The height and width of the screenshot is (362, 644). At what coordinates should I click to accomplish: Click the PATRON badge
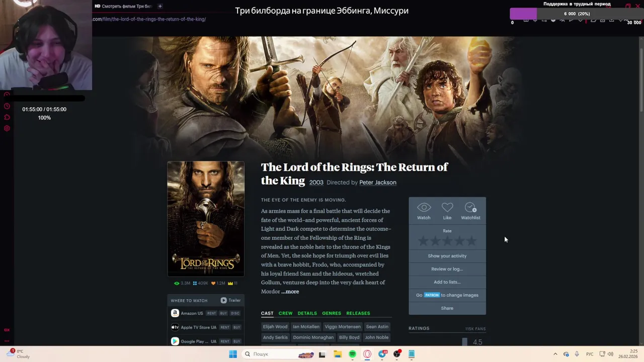(432, 295)
